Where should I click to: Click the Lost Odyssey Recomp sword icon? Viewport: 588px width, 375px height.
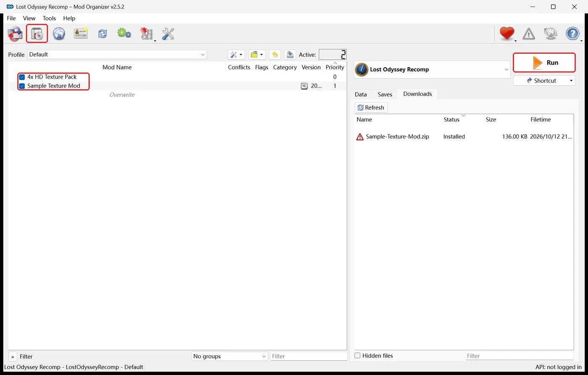tap(362, 69)
